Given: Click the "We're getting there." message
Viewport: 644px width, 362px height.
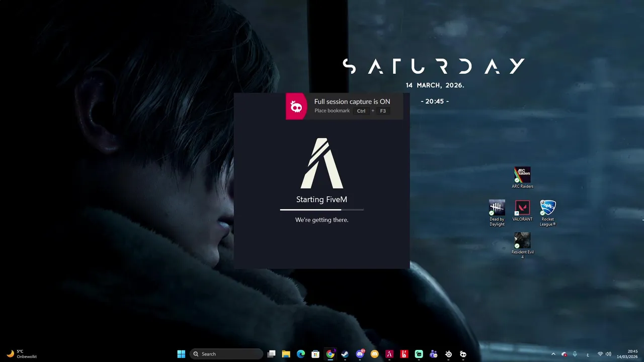Looking at the screenshot, I should coord(322,220).
